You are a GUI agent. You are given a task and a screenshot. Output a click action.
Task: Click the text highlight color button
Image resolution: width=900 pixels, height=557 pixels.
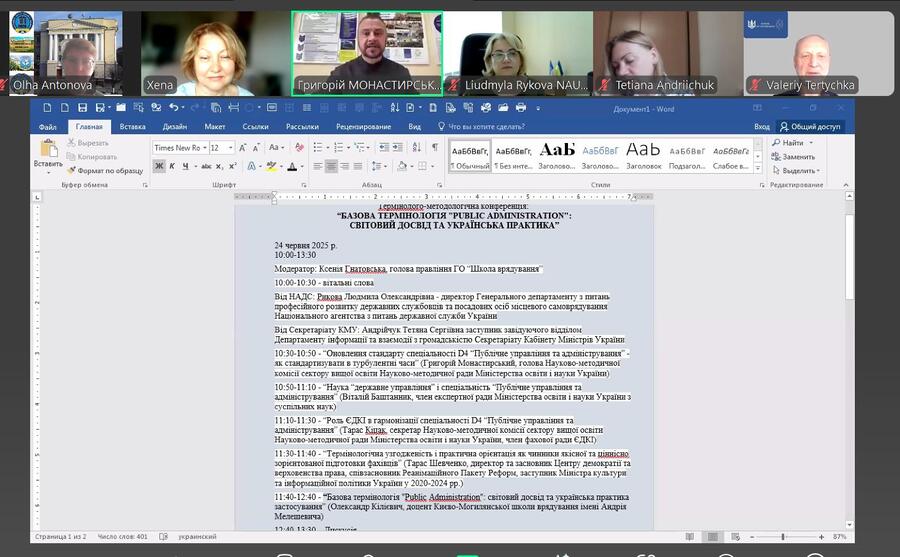[271, 167]
